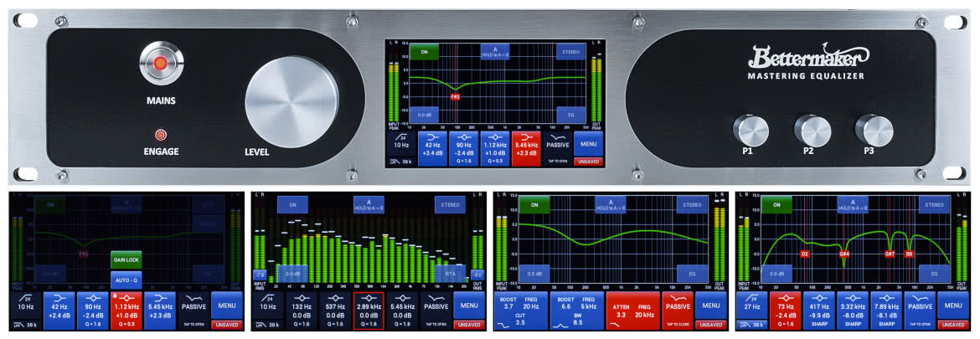Open STEREO selector in the RTA screen
This screenshot has height=339, width=980.
pos(451,205)
